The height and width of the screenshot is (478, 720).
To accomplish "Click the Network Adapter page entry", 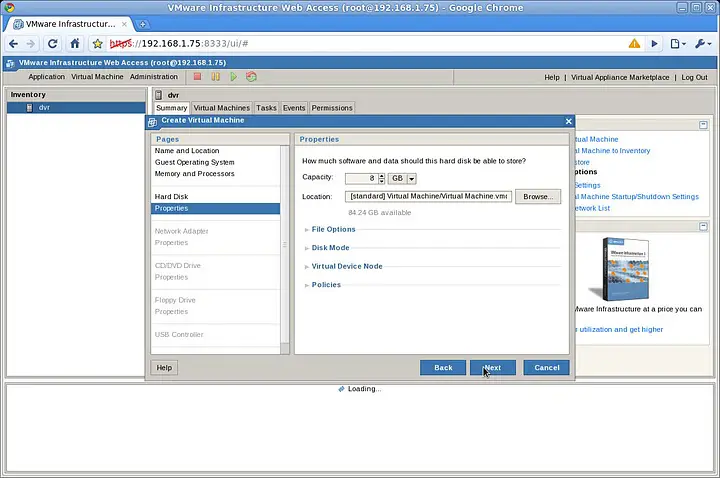I will (181, 231).
